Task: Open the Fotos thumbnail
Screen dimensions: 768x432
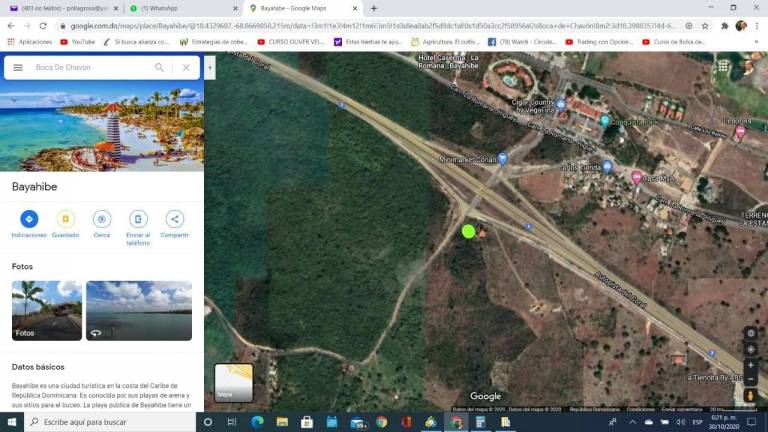Action: click(47, 310)
